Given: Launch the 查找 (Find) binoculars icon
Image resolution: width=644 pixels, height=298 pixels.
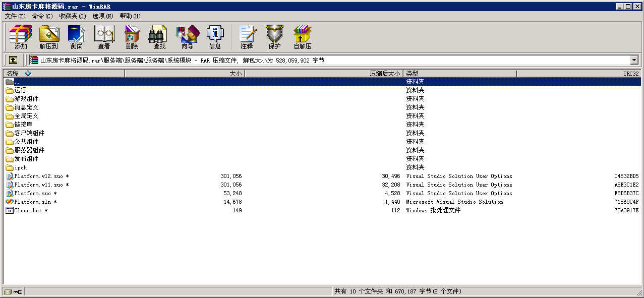Looking at the screenshot, I should coord(159,37).
